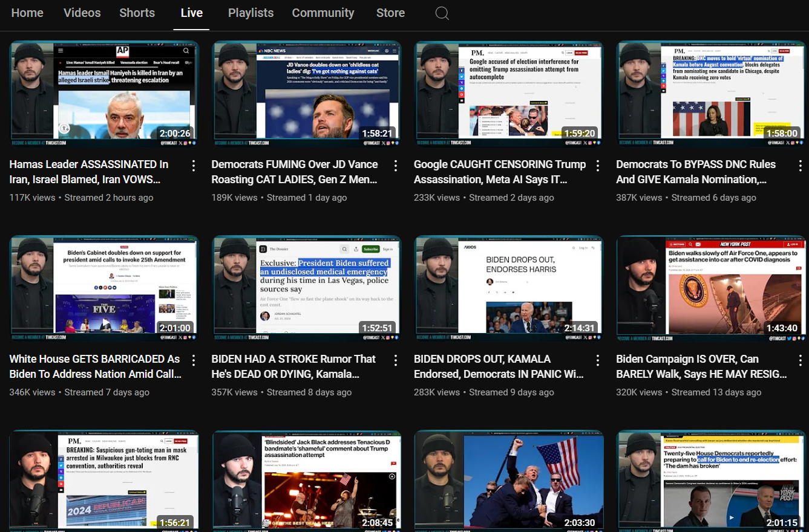Open options menu for Biden Campaign IS OVER video

tap(800, 360)
